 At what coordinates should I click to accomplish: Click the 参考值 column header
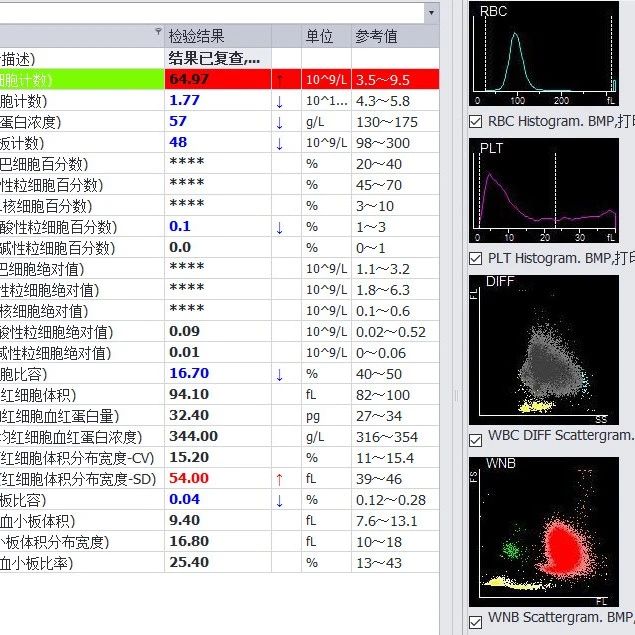376,36
